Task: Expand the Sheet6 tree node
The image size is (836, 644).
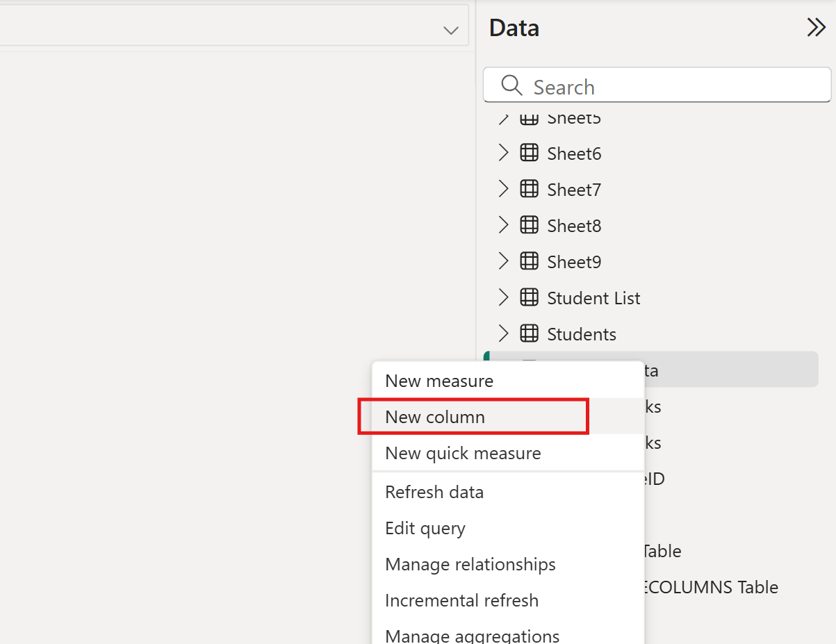Action: pyautogui.click(x=503, y=153)
